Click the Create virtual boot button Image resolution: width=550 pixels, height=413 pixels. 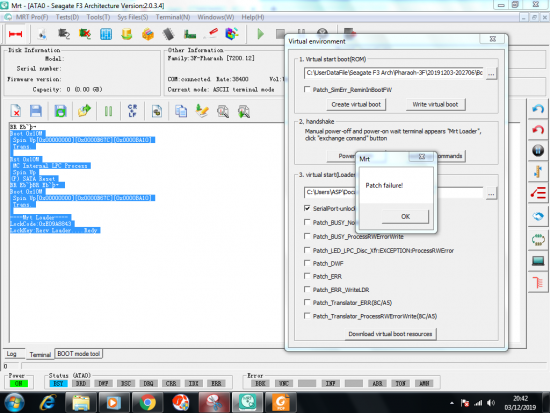point(356,104)
